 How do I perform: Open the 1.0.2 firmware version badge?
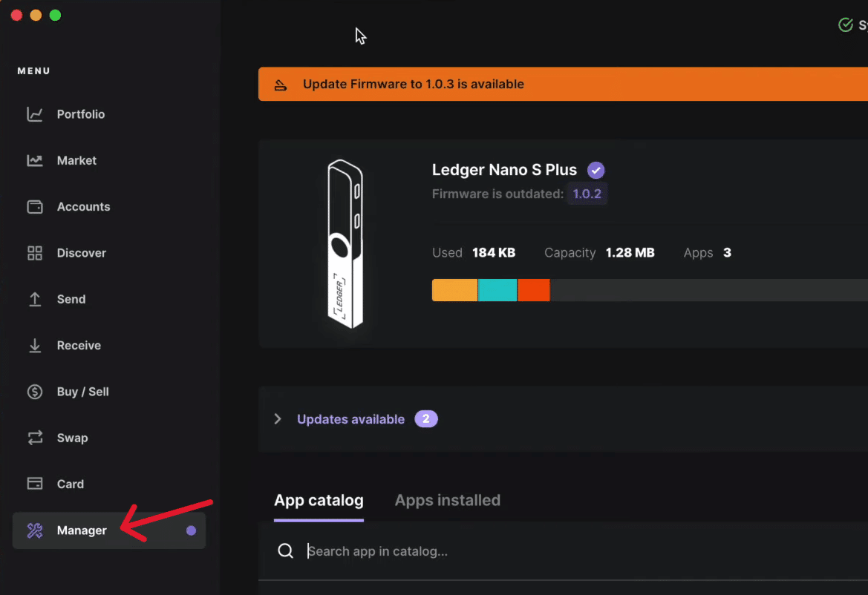pos(587,193)
